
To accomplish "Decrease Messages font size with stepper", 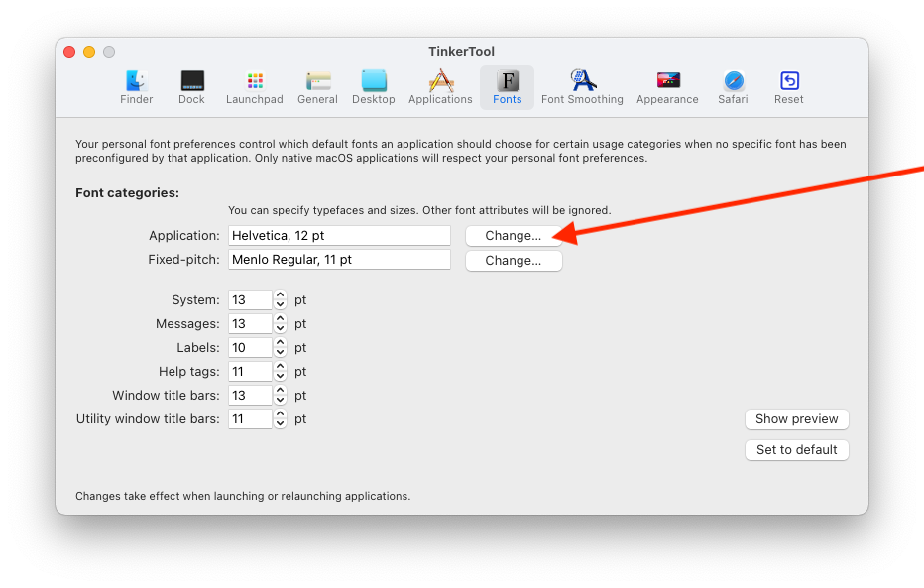I will point(280,329).
